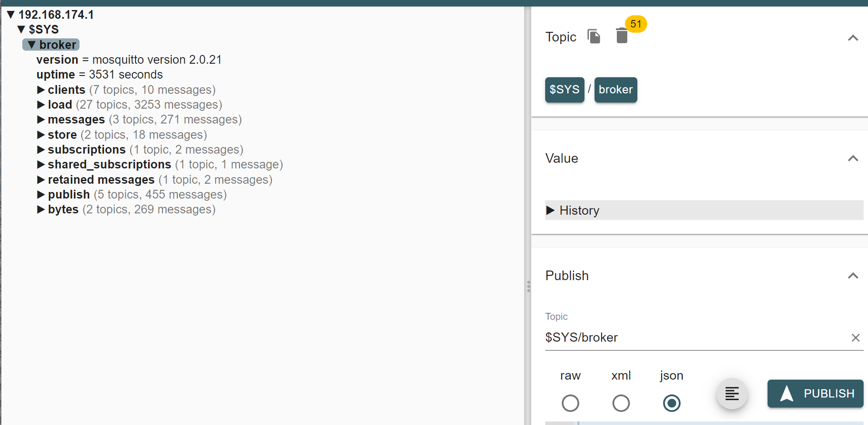This screenshot has height=425, width=868.
Task: Select the raw format radio button
Action: point(570,403)
